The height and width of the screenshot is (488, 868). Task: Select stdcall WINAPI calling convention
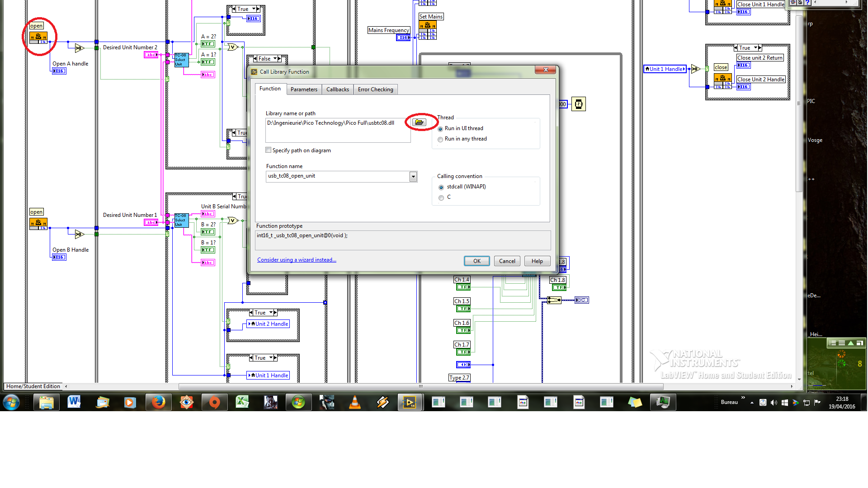(441, 187)
